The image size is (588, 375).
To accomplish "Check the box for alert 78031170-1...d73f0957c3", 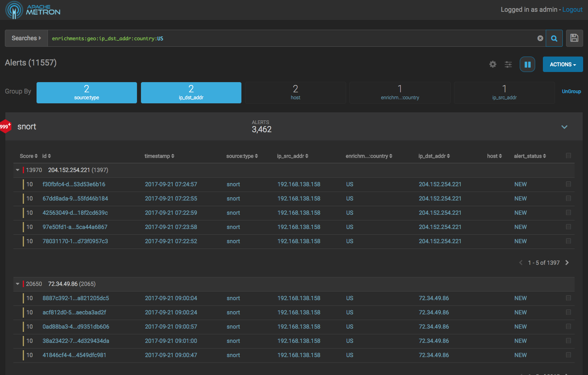I will point(568,241).
